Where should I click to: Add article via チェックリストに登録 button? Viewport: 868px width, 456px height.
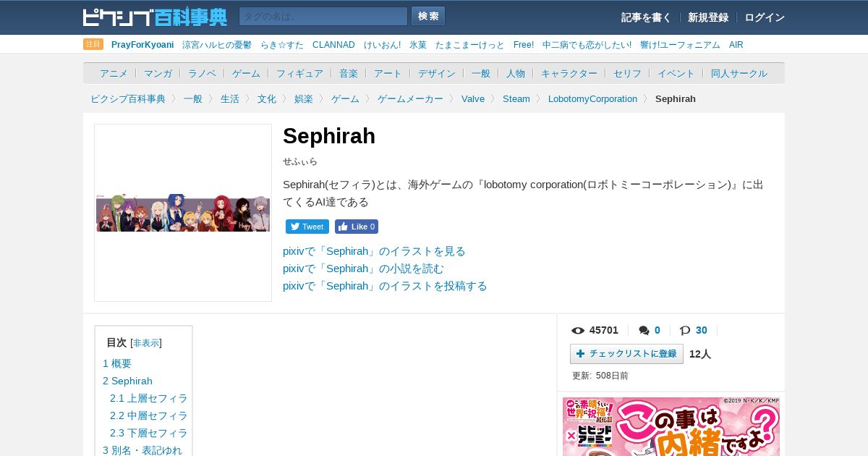click(x=626, y=354)
